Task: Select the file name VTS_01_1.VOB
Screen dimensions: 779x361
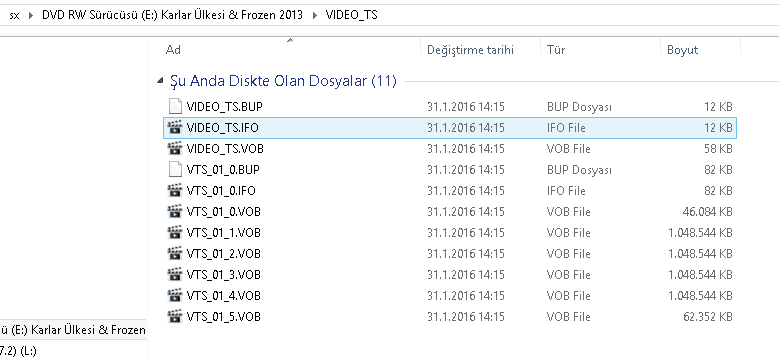Action: pos(224,232)
